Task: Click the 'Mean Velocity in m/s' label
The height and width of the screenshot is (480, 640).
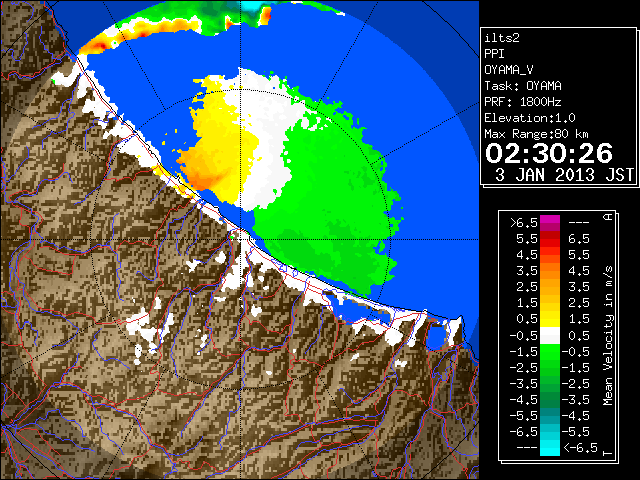Action: click(608, 336)
